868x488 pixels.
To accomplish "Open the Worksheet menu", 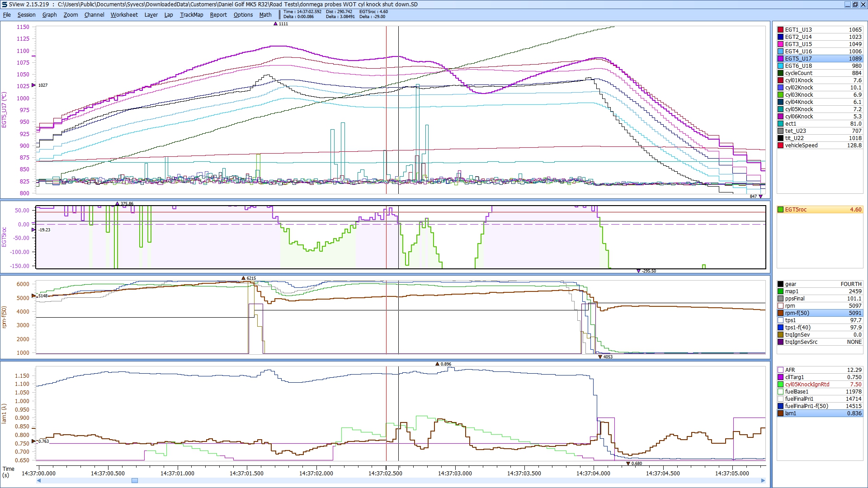I will 124,15.
